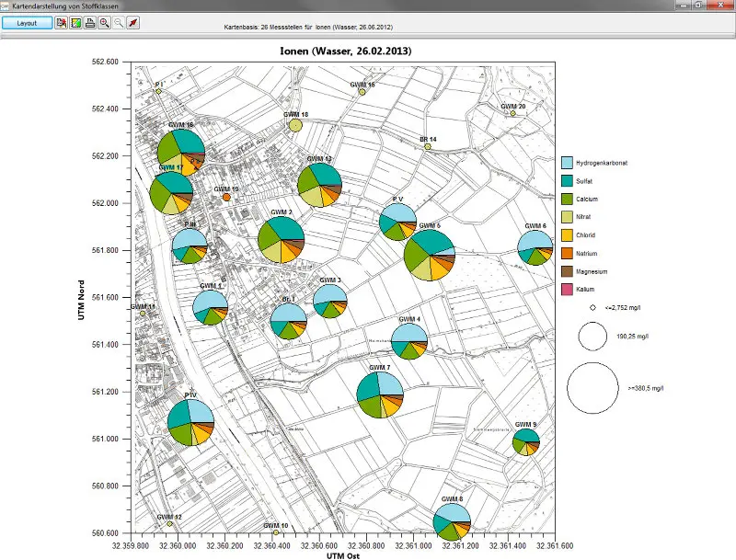Click the GWM 18 yellow circle marker

click(295, 125)
